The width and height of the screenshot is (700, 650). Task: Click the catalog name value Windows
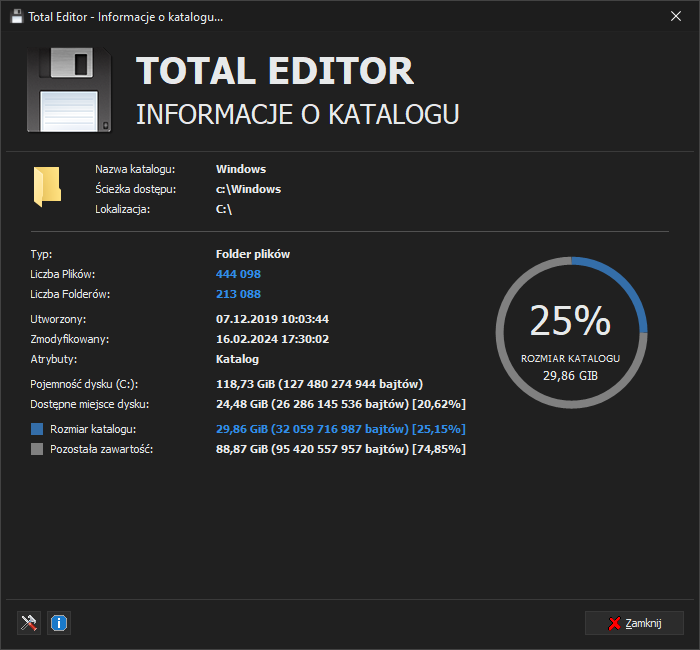pyautogui.click(x=241, y=169)
